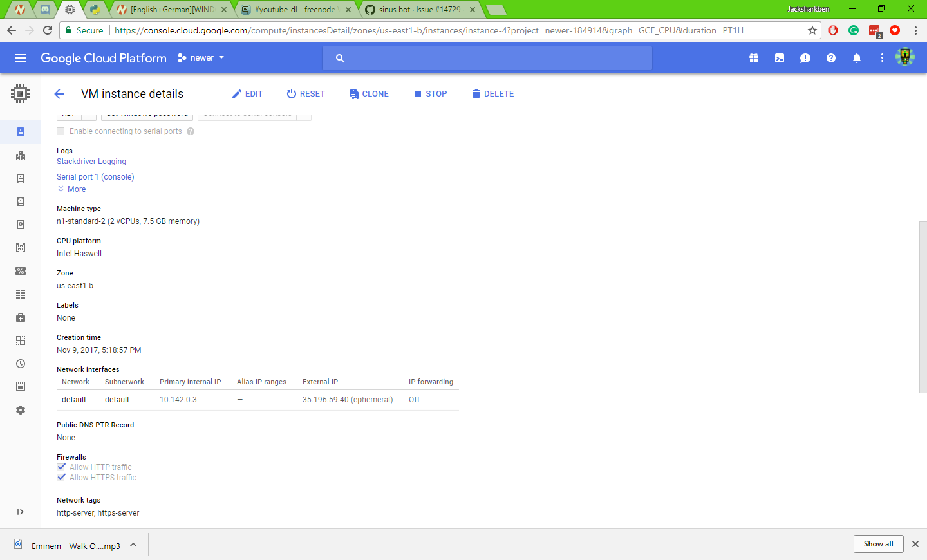Open Operations clock icon in sidebar
Screen dimensions: 927x560
coord(21,364)
